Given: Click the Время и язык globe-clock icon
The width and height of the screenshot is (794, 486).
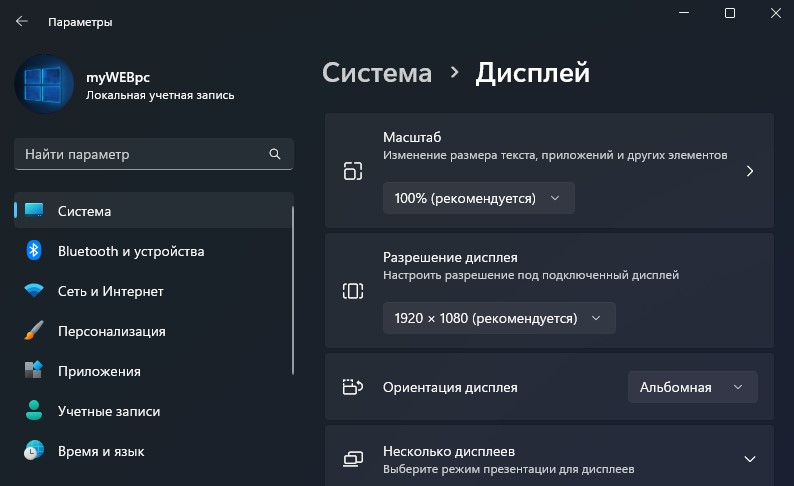Looking at the screenshot, I should (x=34, y=450).
